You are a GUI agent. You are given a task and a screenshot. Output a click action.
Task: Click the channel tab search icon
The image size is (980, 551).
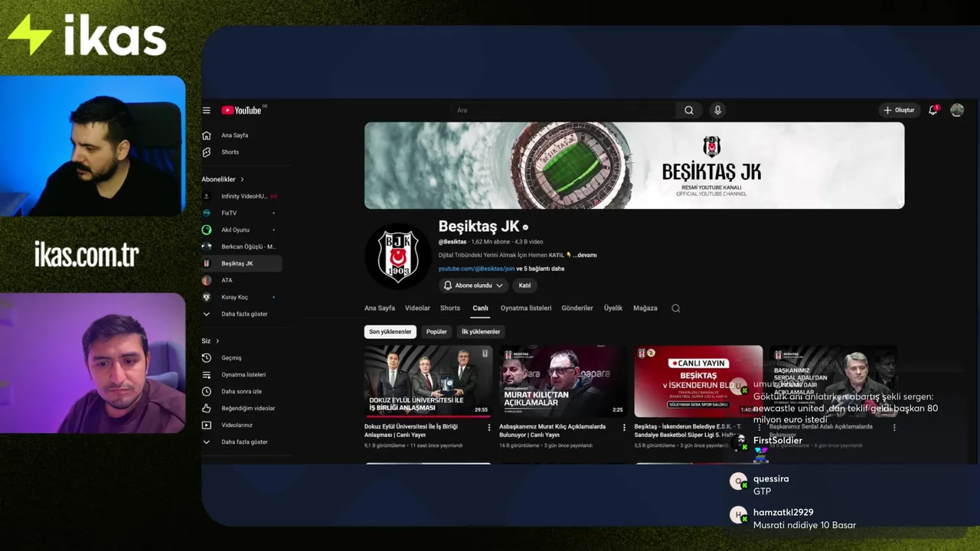675,308
